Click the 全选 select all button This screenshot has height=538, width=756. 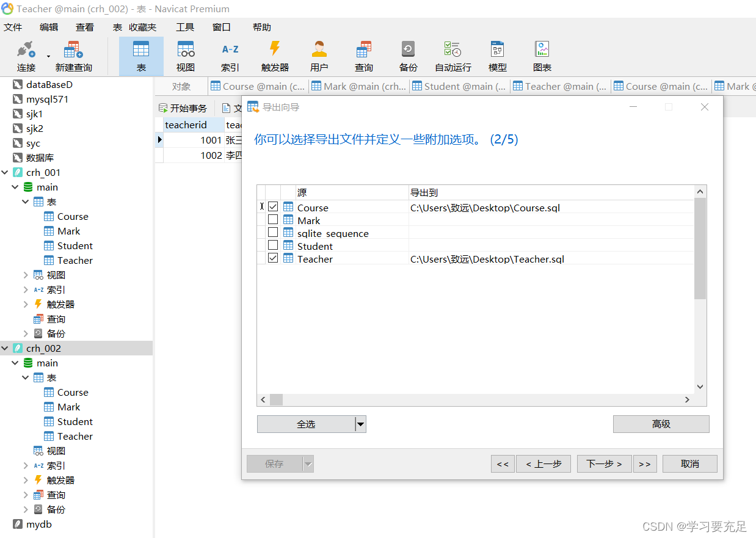point(306,424)
